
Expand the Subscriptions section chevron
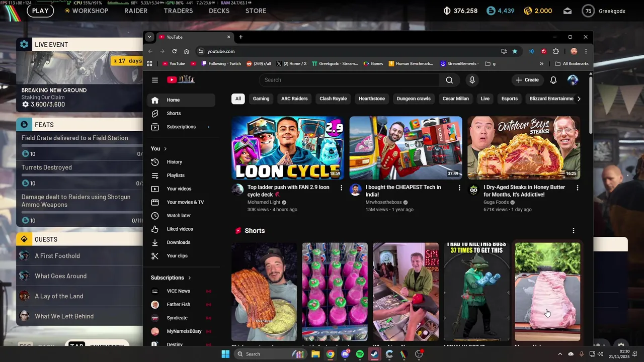(190, 278)
